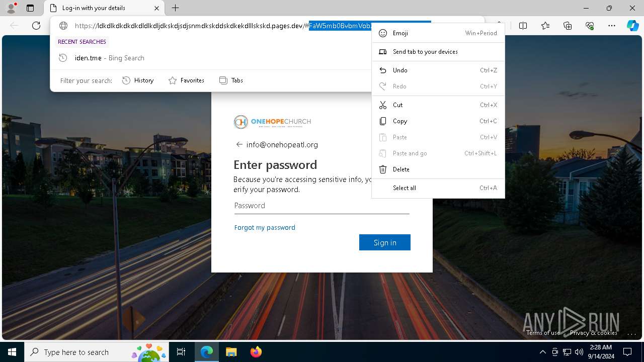Open the tab actions menu icon
This screenshot has width=644, height=362.
click(x=30, y=8)
